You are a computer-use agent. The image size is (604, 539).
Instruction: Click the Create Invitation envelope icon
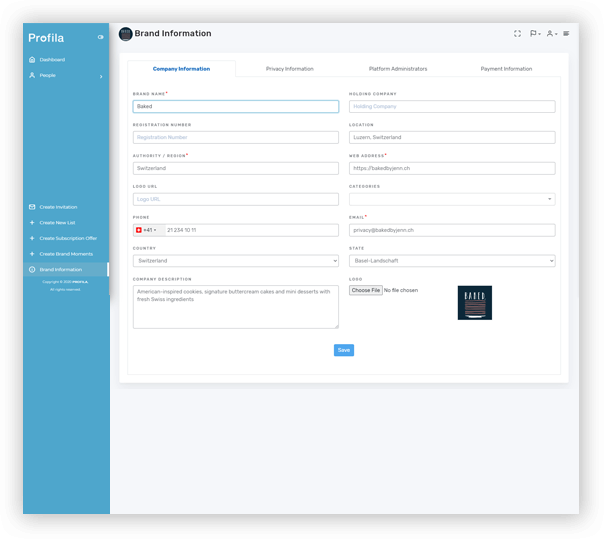(x=32, y=207)
